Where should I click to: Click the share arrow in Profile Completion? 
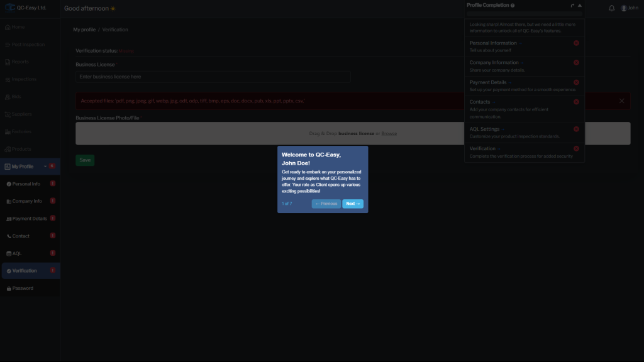pos(572,6)
